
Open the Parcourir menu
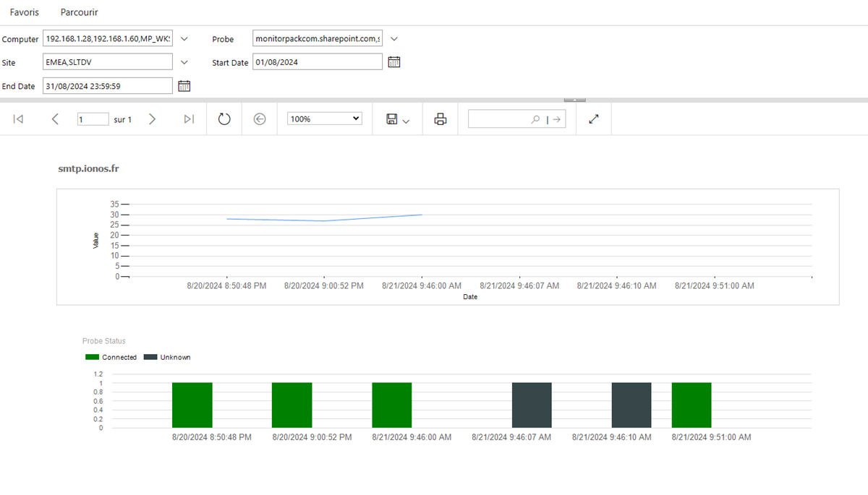point(80,12)
